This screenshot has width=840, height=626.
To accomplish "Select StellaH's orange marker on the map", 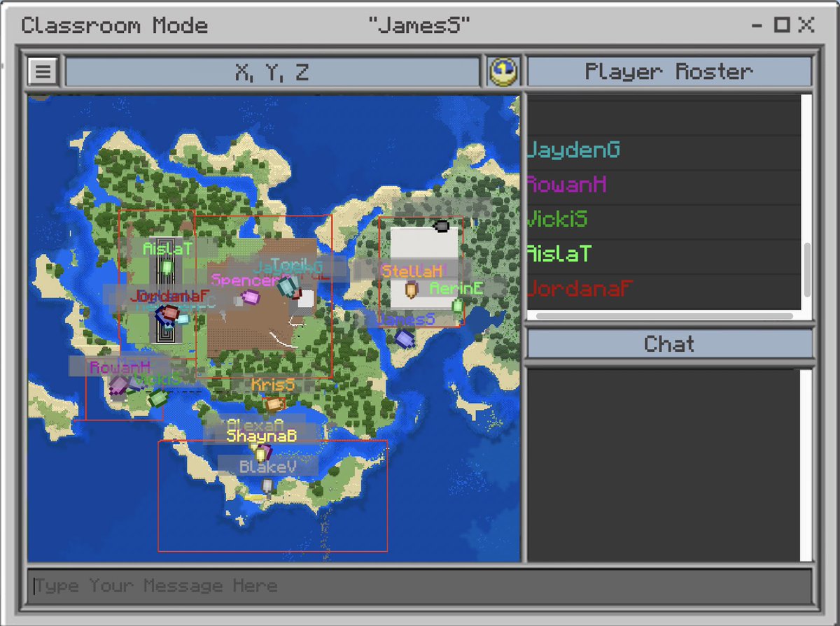I will 412,288.
